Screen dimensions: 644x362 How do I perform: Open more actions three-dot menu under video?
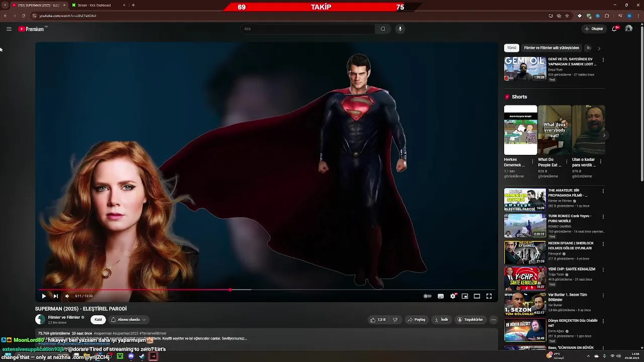(x=494, y=320)
